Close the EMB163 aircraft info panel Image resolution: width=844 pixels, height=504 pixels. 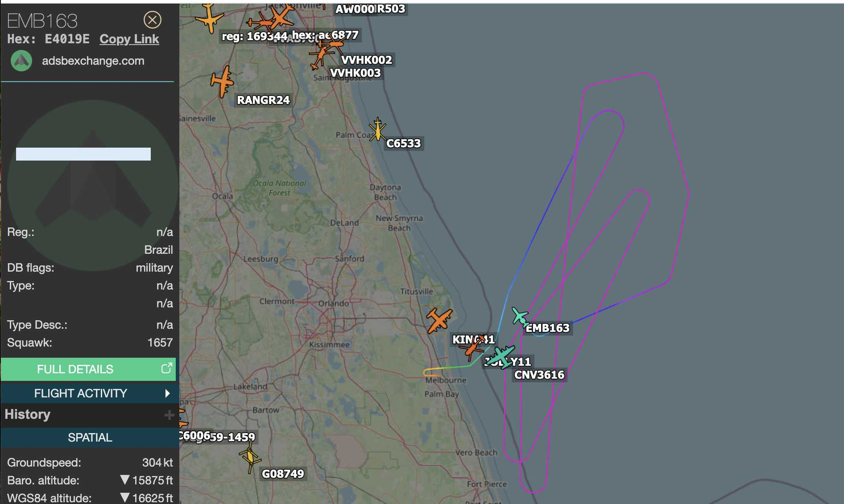(x=153, y=20)
